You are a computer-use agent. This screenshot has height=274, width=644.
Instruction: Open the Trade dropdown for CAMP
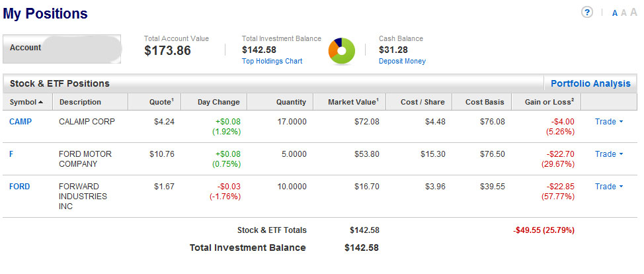coord(608,122)
